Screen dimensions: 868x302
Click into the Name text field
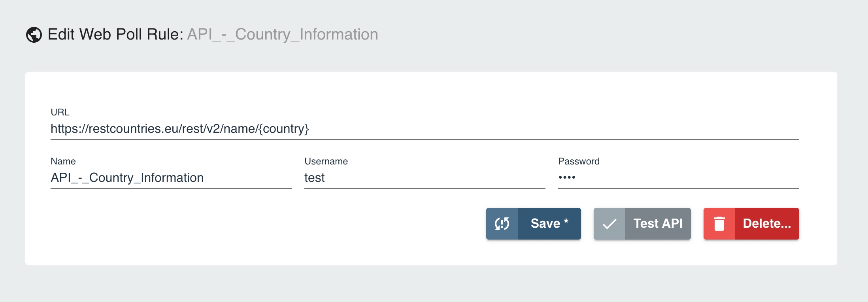point(171,178)
